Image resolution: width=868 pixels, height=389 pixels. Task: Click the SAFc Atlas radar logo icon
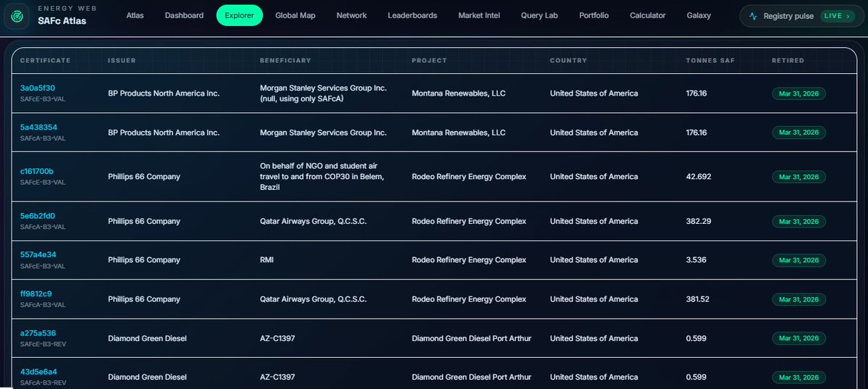[x=17, y=16]
